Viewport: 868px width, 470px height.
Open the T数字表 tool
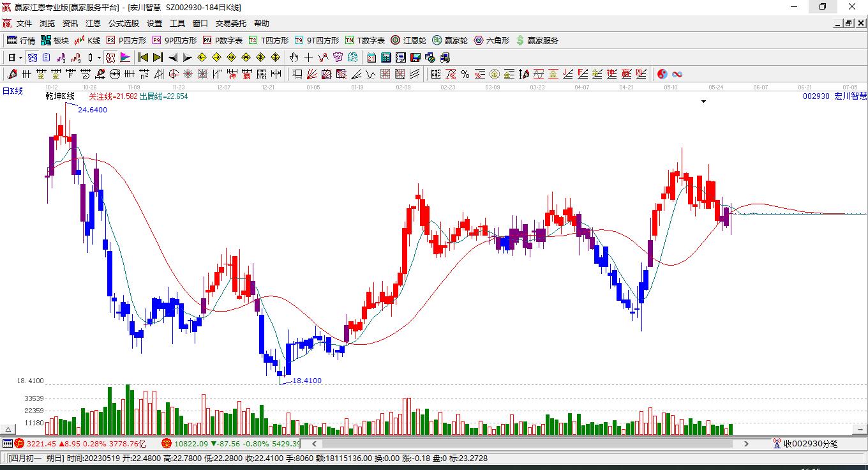click(x=365, y=40)
